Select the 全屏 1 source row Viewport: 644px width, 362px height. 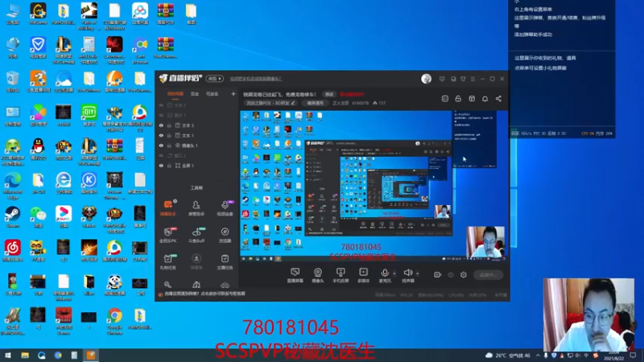pyautogui.click(x=197, y=166)
